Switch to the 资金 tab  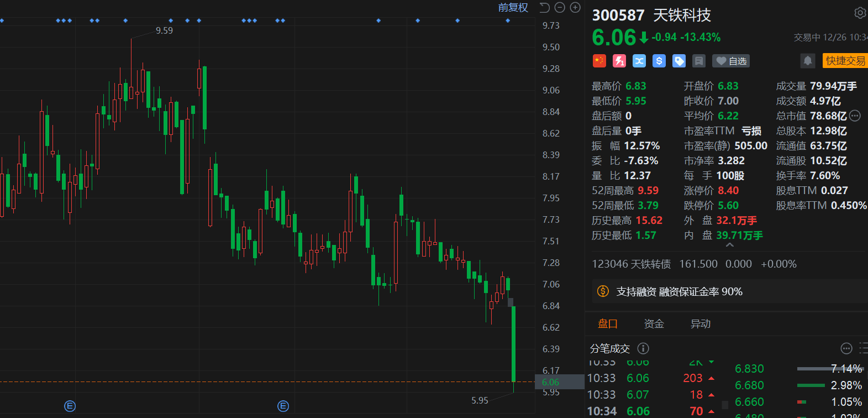point(654,324)
